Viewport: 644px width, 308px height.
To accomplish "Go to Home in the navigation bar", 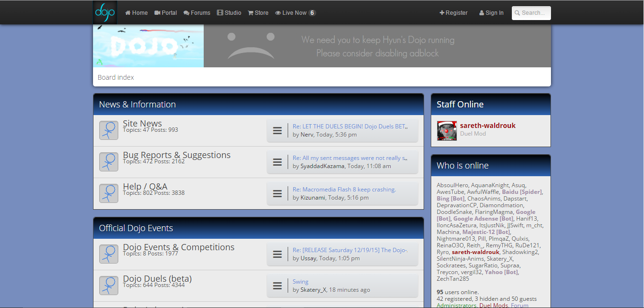I will (x=136, y=13).
